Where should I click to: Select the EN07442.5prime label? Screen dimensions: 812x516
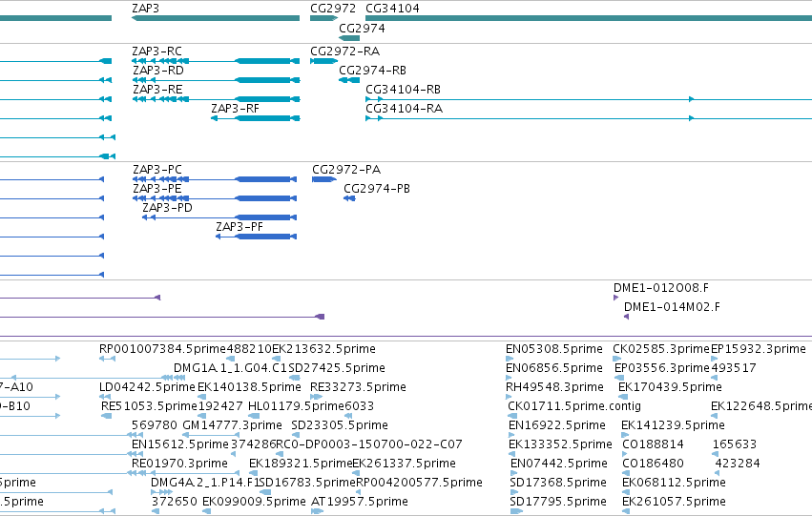(559, 464)
